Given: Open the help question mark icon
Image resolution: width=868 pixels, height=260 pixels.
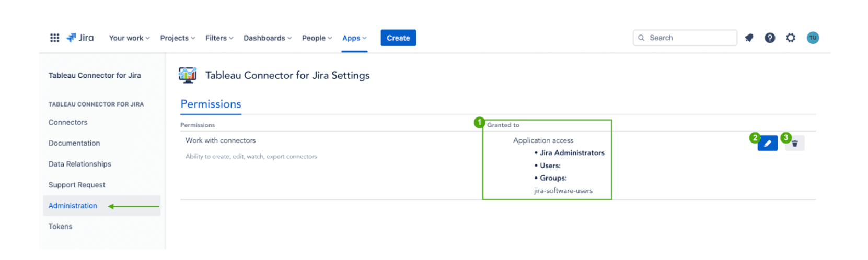Looking at the screenshot, I should click(770, 38).
